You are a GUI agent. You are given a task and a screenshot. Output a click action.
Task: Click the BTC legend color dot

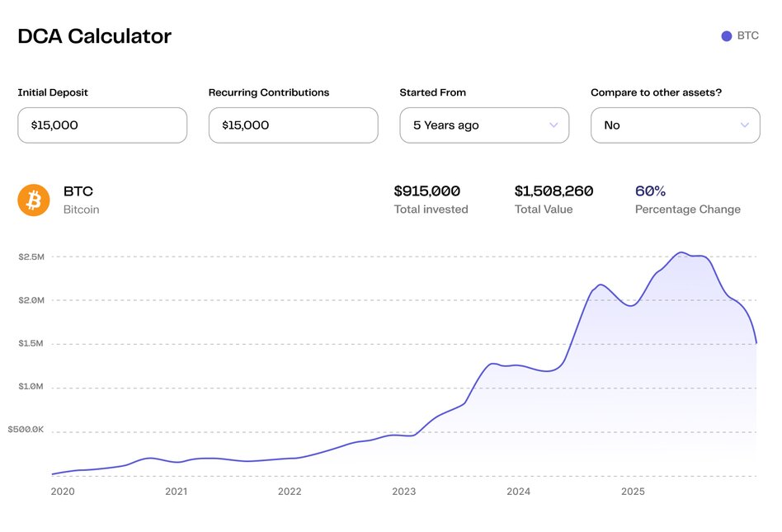tap(726, 36)
